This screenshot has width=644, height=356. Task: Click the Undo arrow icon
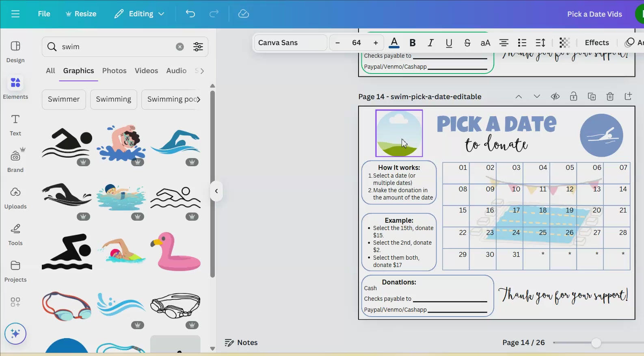tap(190, 14)
